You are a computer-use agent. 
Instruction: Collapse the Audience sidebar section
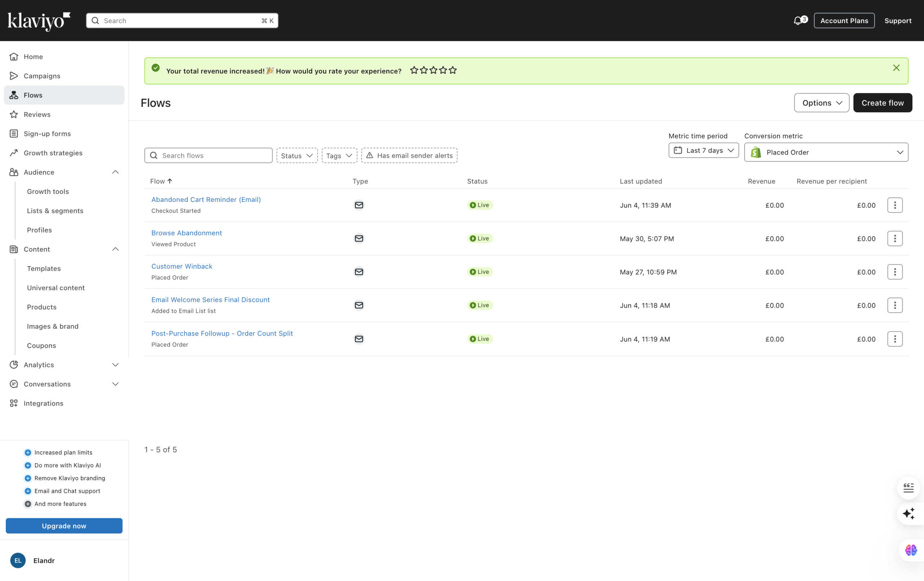click(x=115, y=172)
